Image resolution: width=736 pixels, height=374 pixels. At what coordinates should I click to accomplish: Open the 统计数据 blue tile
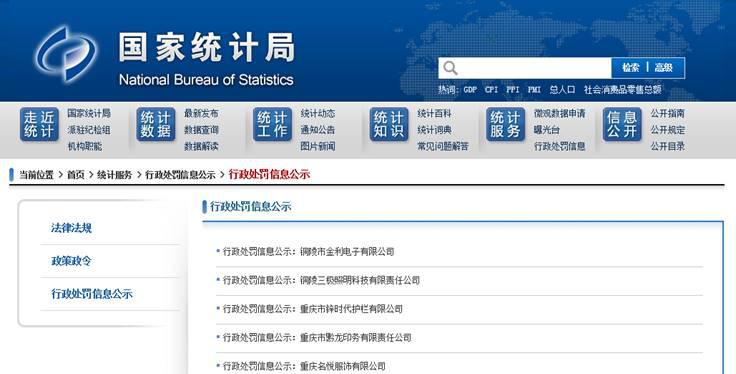coord(155,124)
